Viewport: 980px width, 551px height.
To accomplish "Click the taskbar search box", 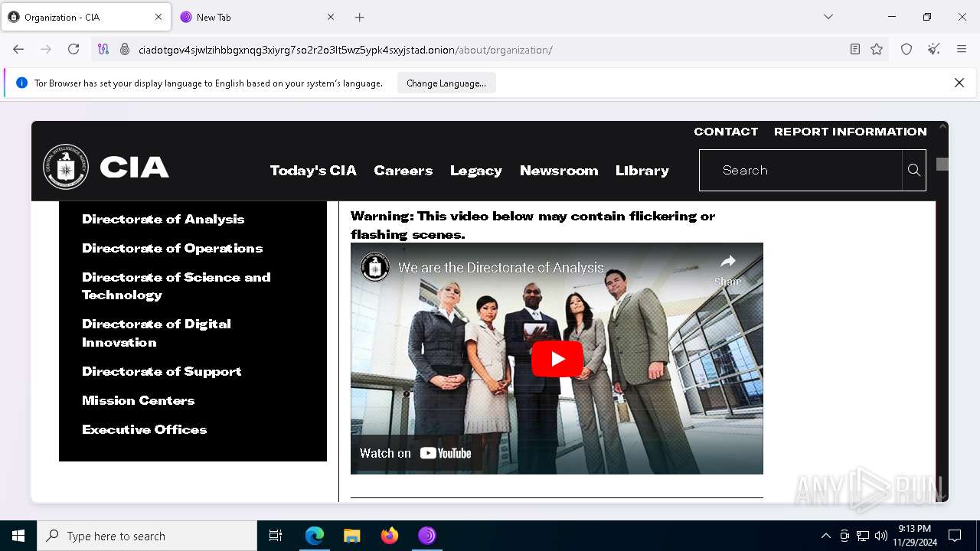I will pos(147,536).
